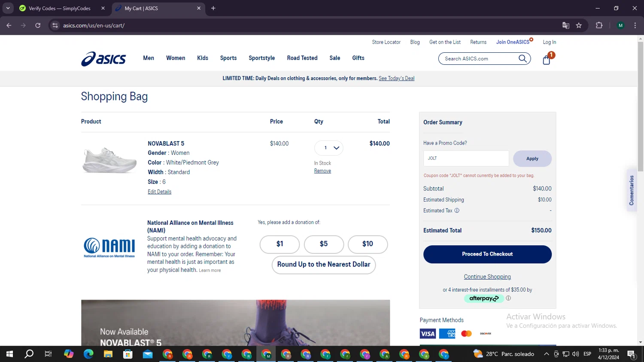
Task: Reload the page
Action: (x=38, y=25)
